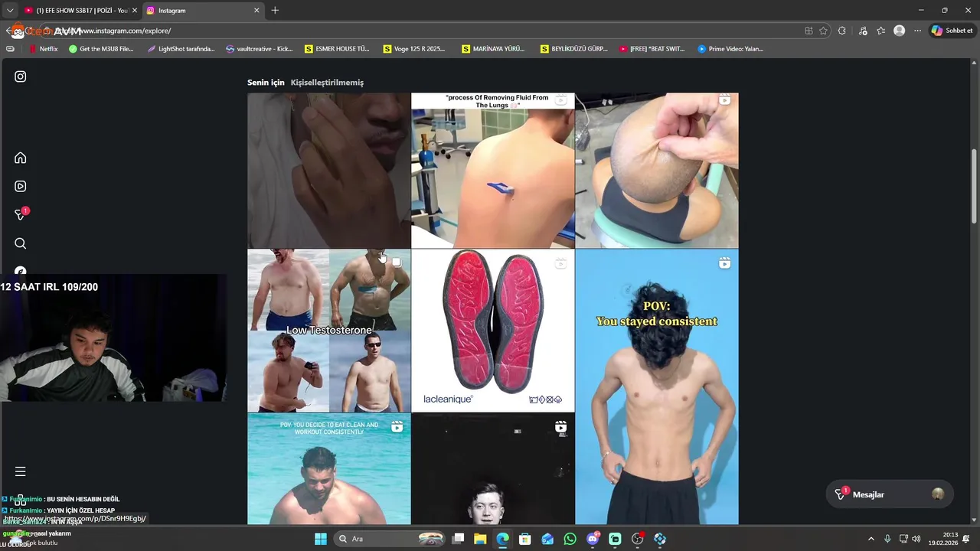Open Microsoft Store on the taskbar
980x551 pixels.
click(525, 539)
